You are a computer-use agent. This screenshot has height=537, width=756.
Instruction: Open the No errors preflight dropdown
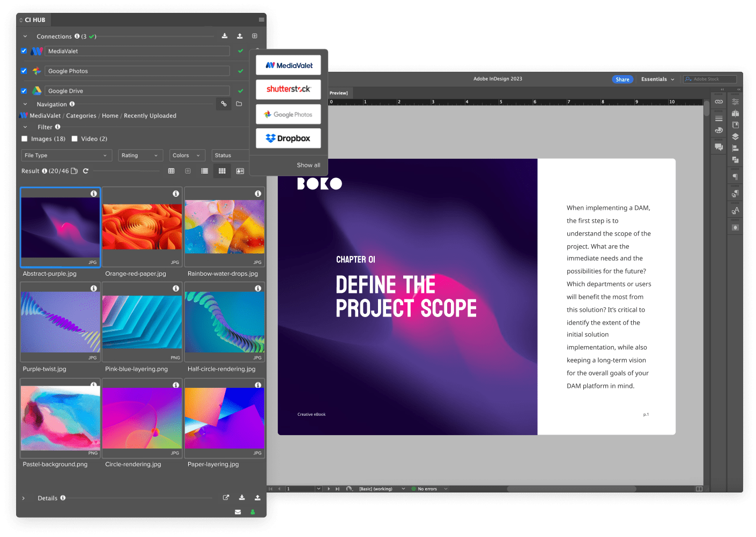pyautogui.click(x=445, y=489)
